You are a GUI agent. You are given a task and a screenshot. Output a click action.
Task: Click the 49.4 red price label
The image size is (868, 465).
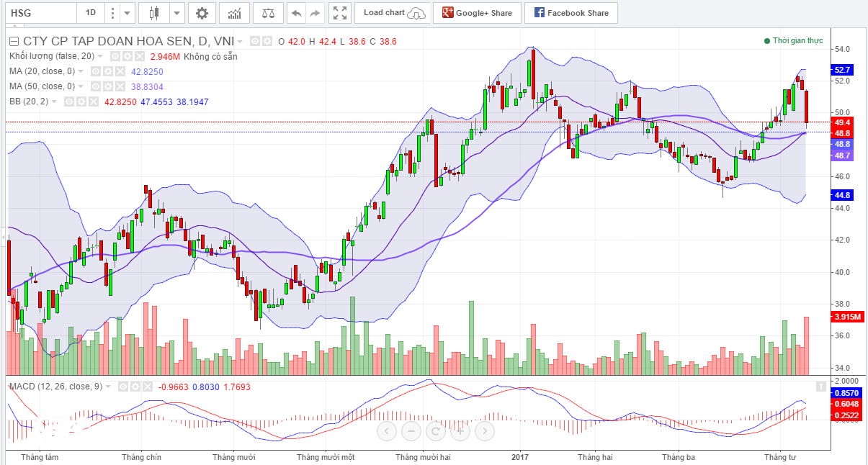point(842,123)
